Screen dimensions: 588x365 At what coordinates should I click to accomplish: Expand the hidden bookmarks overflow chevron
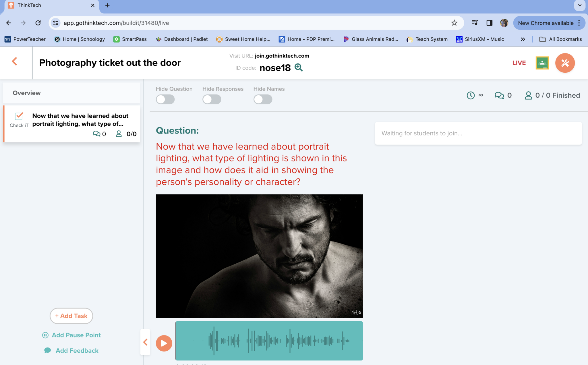523,39
